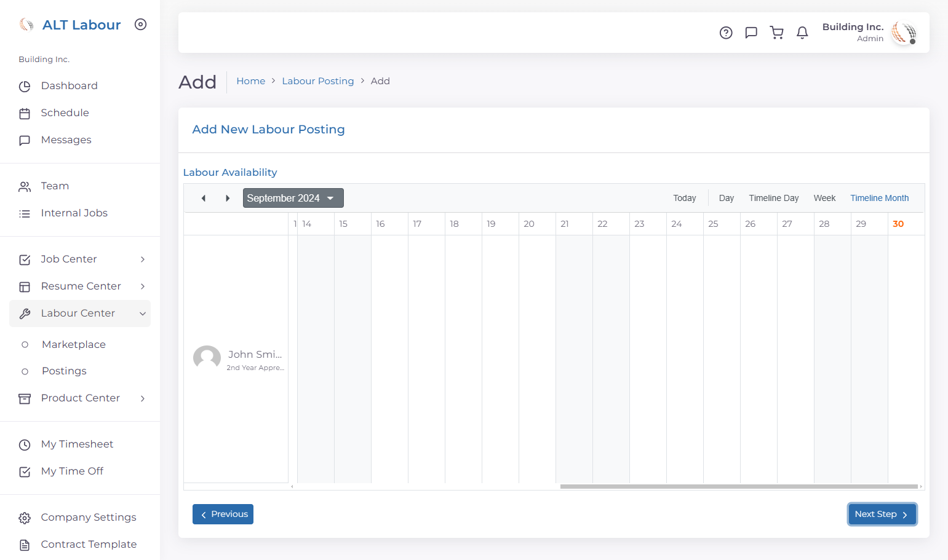The image size is (948, 560).
Task: Select the John Smi... resource row
Action: [236, 358]
